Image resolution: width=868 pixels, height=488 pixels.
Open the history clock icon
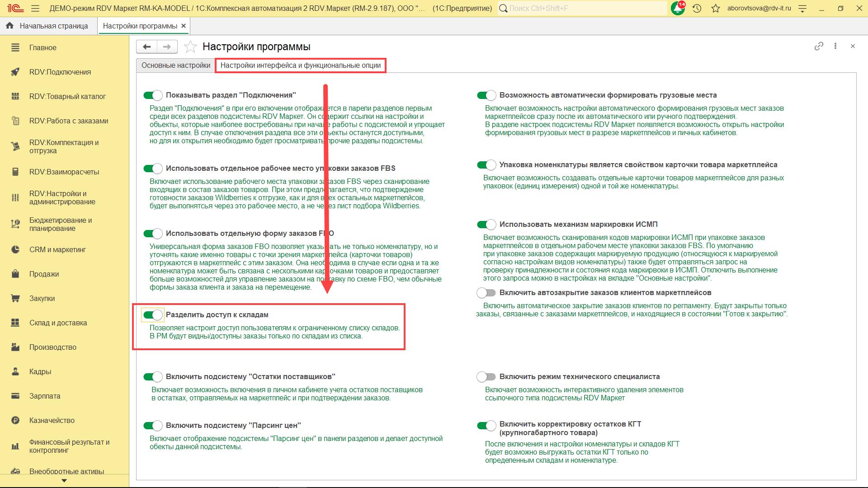[697, 8]
